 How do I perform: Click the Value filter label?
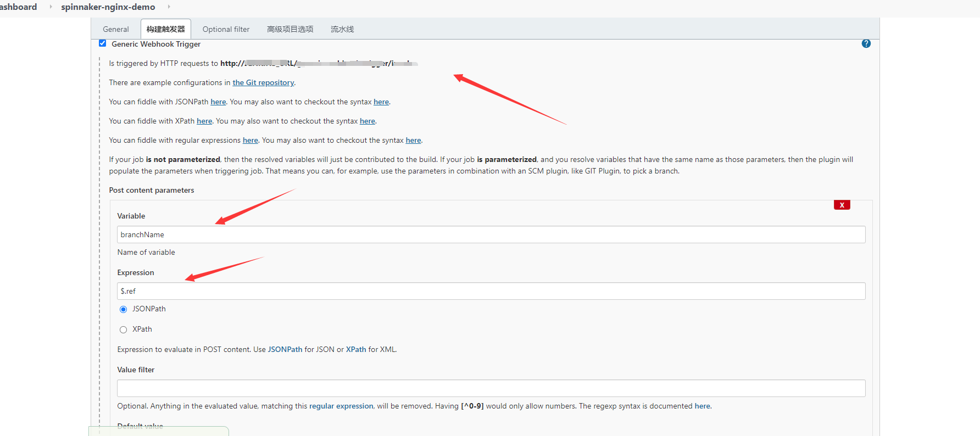(x=136, y=370)
